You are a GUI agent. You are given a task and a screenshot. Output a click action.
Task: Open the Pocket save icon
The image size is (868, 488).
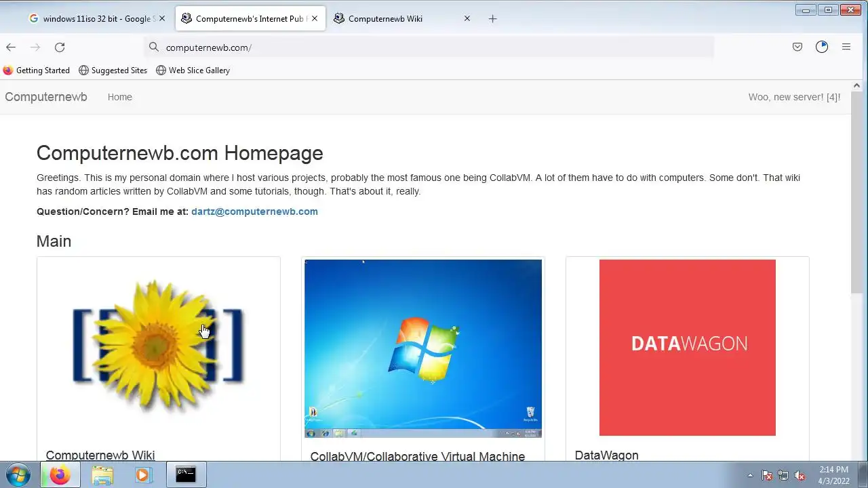coord(797,47)
